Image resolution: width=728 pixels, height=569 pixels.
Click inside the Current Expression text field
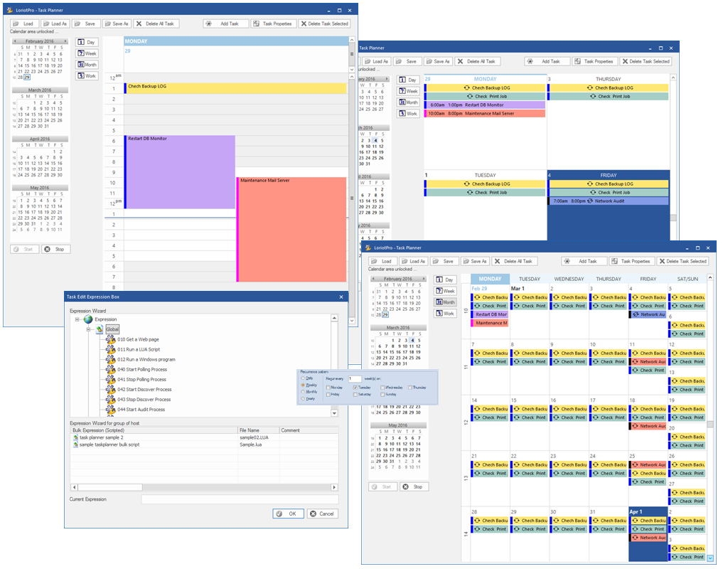[239, 499]
